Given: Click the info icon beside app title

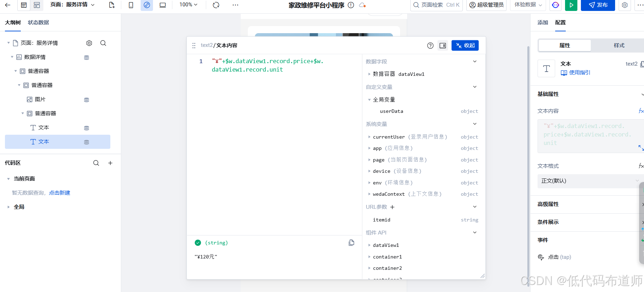Looking at the screenshot, I should [351, 5].
